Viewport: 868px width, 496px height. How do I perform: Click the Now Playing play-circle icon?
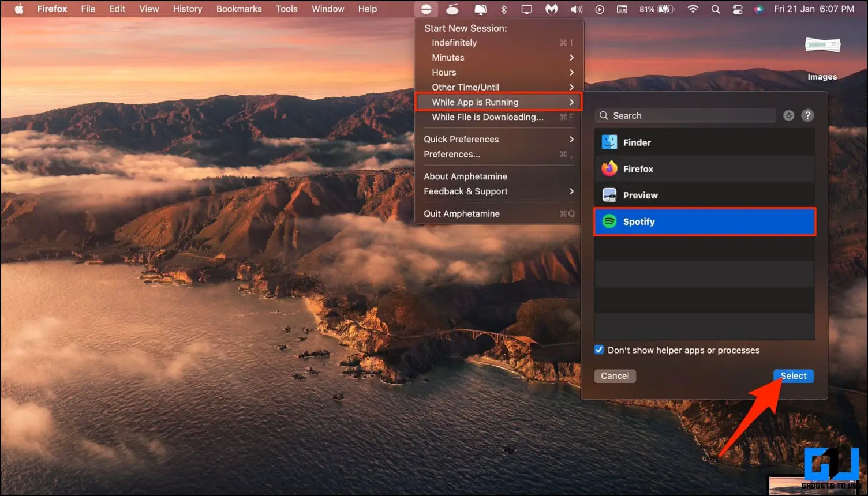click(x=600, y=9)
